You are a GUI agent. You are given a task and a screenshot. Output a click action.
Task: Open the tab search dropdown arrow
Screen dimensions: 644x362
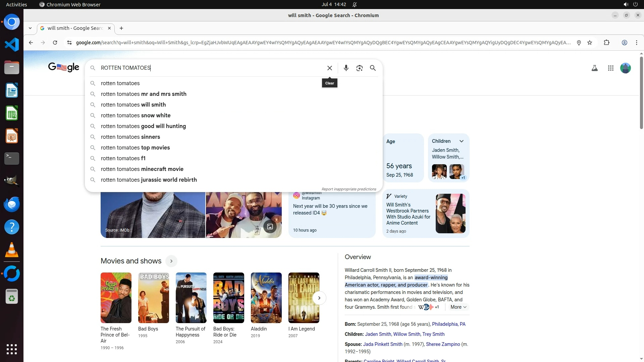(30, 28)
